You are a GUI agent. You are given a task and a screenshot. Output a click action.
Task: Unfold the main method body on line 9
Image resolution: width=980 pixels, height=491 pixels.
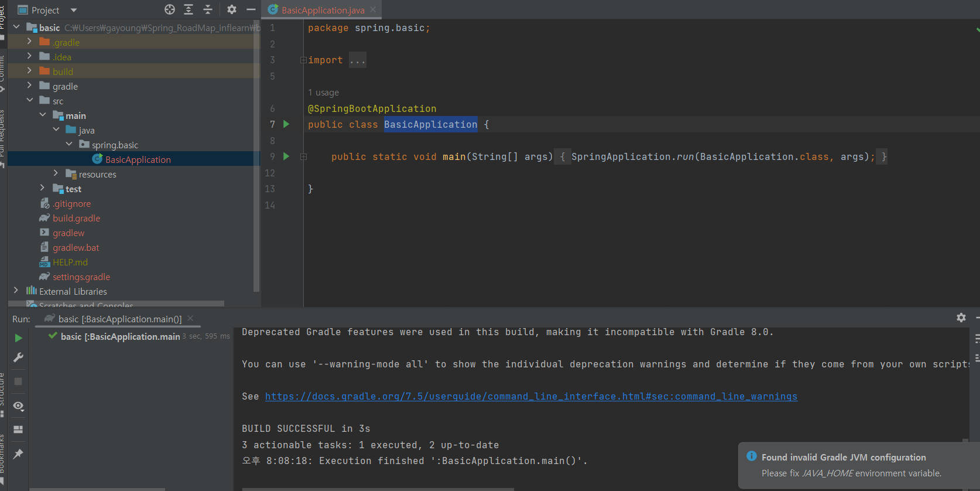tap(303, 156)
